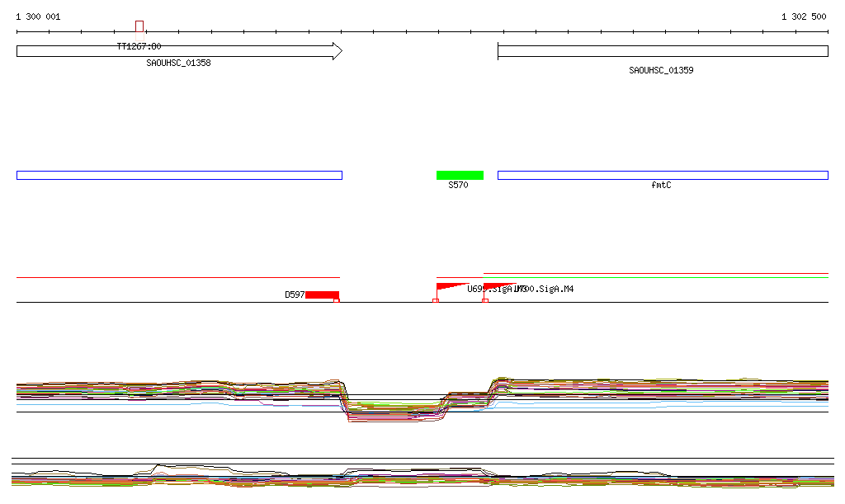Select the green S570 segment
845x504 pixels.
pos(460,175)
